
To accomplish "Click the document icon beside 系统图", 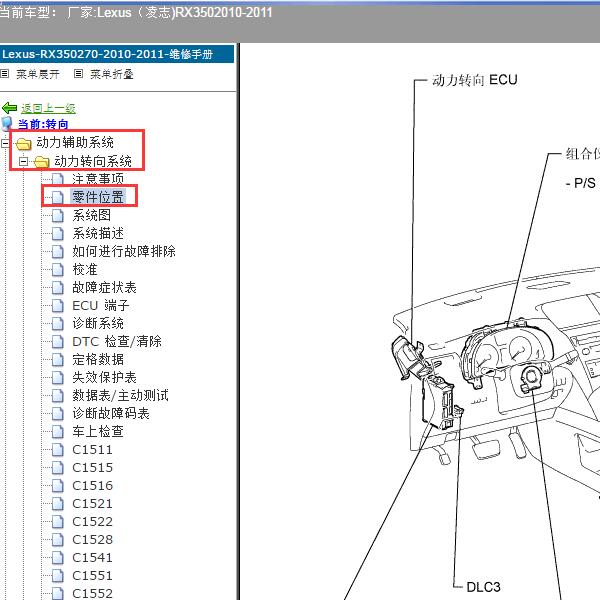I will pos(57,215).
